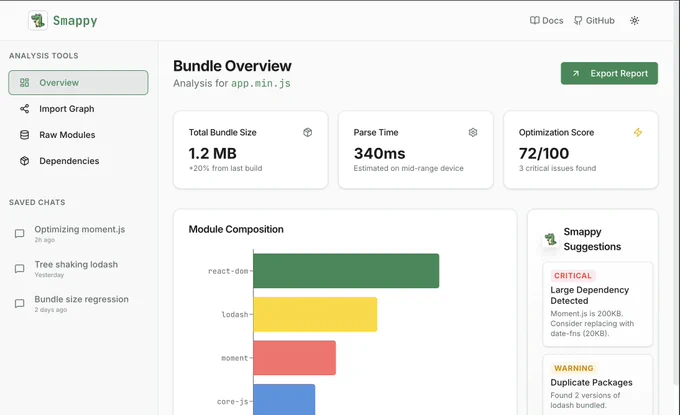Image resolution: width=680 pixels, height=415 pixels.
Task: Click the Bundle Overview heading
Action: pos(232,66)
